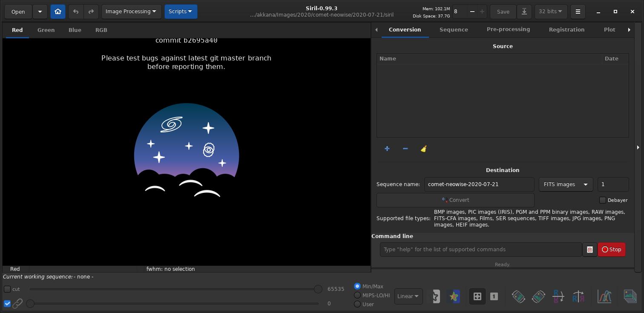The image size is (644, 313).
Task: Switch to the Blue channel tab
Action: pyautogui.click(x=75, y=30)
